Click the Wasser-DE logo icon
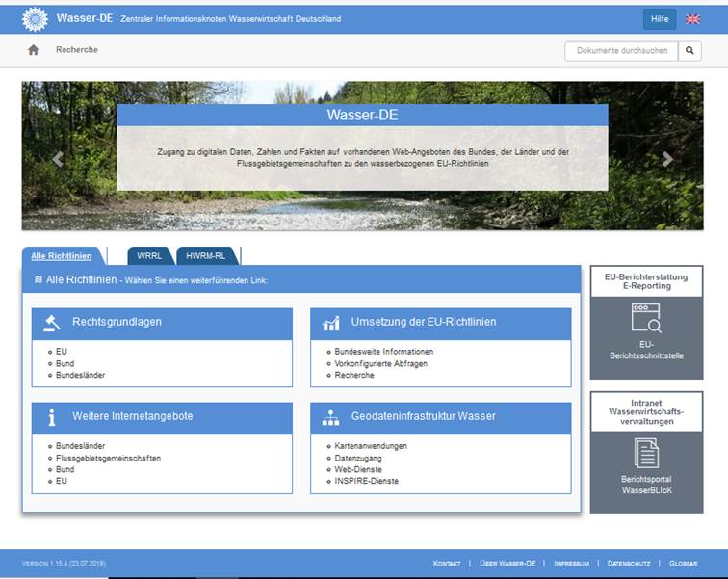The width and height of the screenshot is (728, 579). (x=35, y=18)
